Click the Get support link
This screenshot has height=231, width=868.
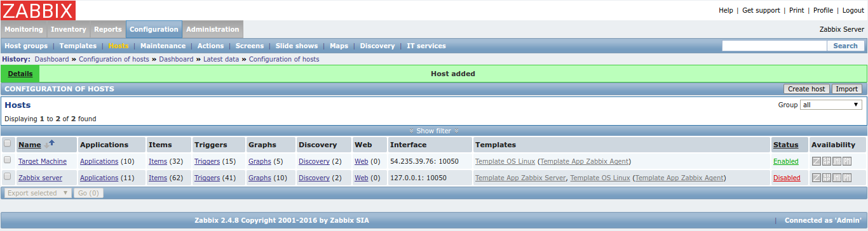point(761,10)
